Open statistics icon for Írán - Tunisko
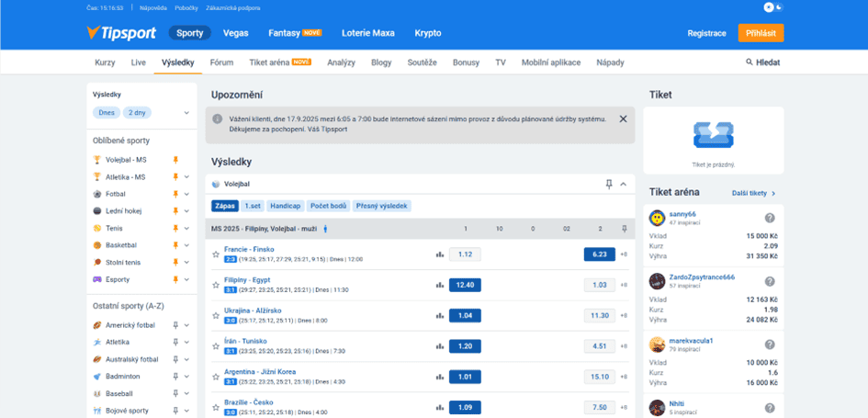The width and height of the screenshot is (868, 418). pyautogui.click(x=440, y=346)
